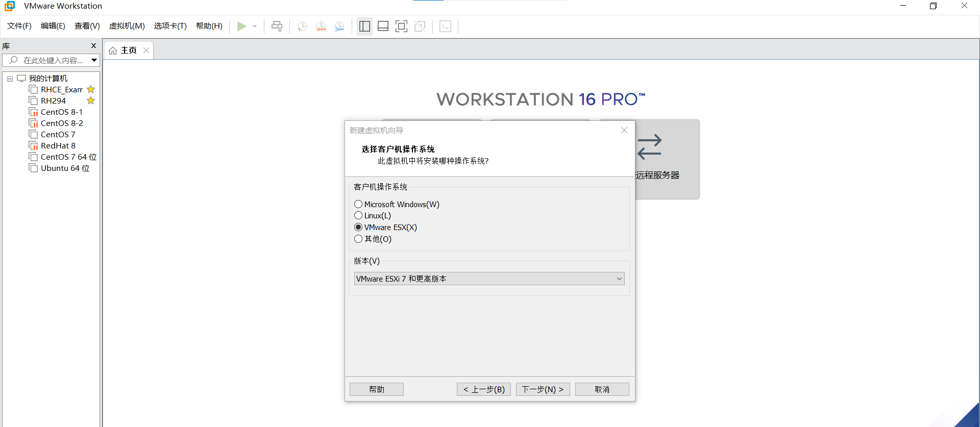Image resolution: width=980 pixels, height=427 pixels.
Task: Select the RHCE_Exam virtual machine
Action: click(x=61, y=90)
